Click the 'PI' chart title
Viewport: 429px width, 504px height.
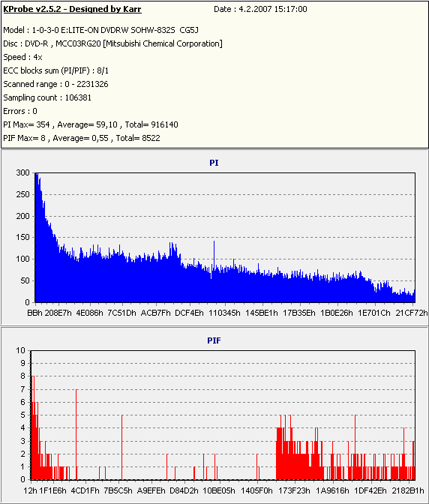point(214,163)
